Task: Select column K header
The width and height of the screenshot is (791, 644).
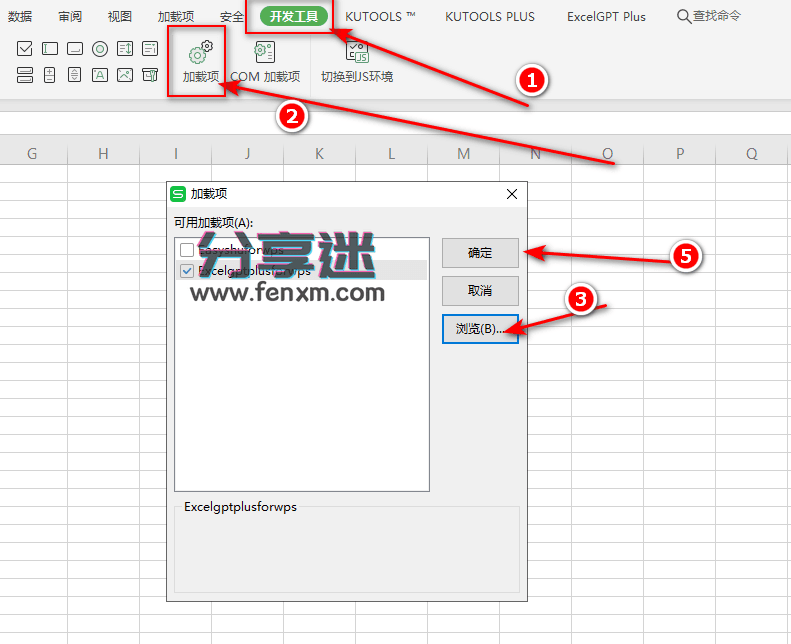Action: point(319,153)
